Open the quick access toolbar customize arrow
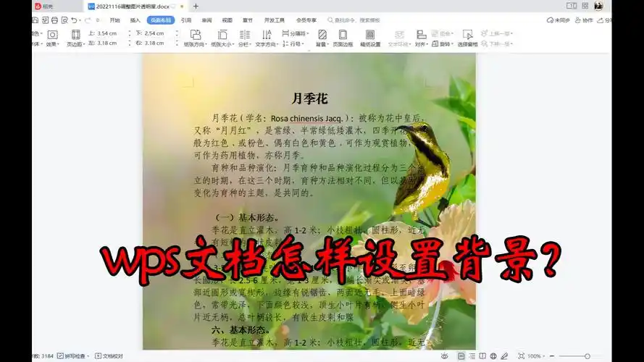The width and height of the screenshot is (644, 362). 98,20
